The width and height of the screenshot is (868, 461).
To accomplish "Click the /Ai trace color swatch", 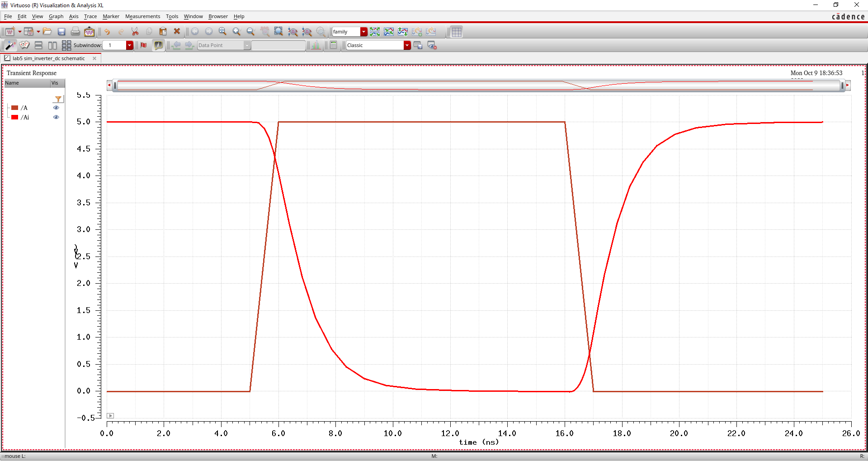I will (x=14, y=117).
